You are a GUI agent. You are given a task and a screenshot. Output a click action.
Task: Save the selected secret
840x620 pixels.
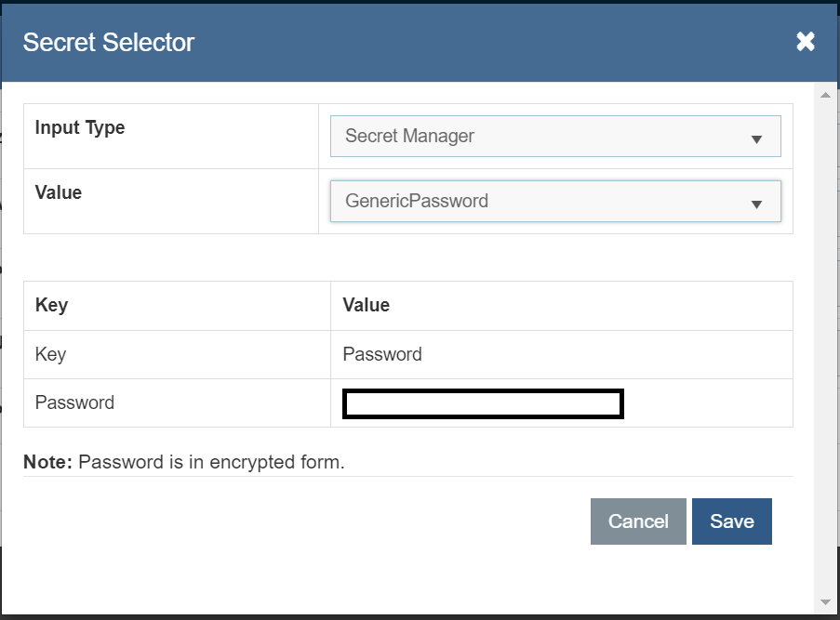[x=731, y=521]
